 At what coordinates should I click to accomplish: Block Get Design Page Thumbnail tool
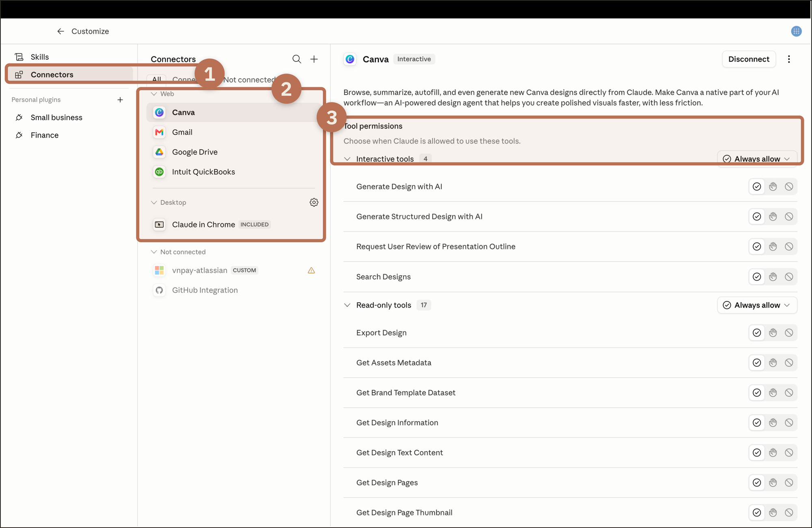pyautogui.click(x=789, y=513)
